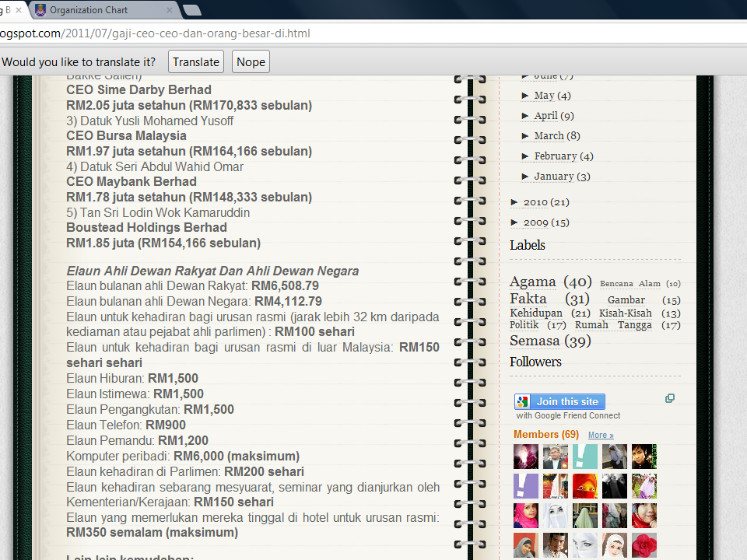Viewport: 747px width, 560px height.
Task: Expand the May (4) archive
Action: (525, 96)
